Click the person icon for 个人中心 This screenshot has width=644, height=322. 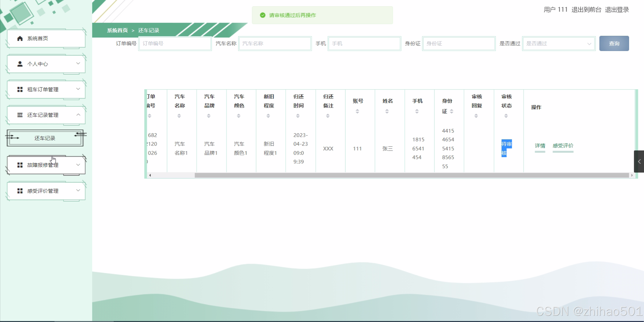[x=20, y=64]
